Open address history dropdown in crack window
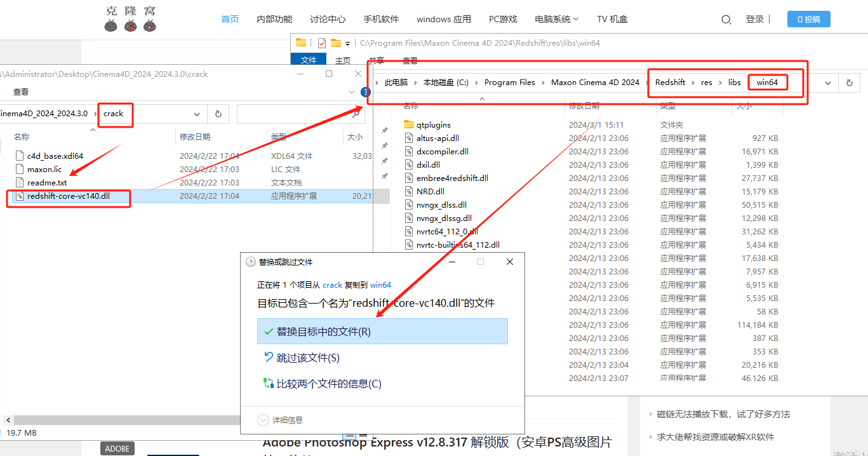868x456 pixels. click(197, 114)
